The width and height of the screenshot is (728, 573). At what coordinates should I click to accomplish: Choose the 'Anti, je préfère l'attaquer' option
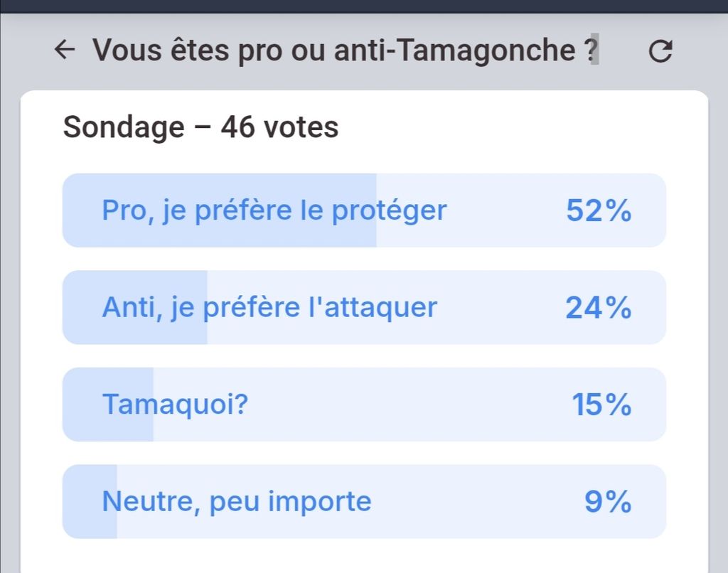coord(269,307)
